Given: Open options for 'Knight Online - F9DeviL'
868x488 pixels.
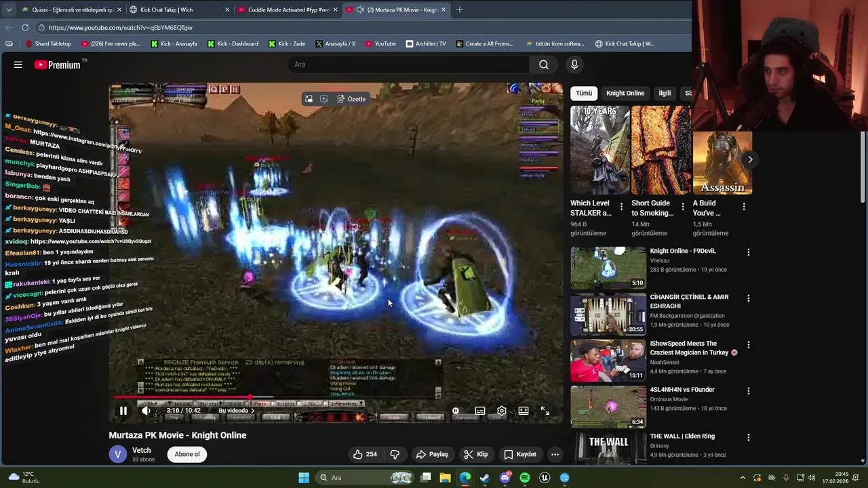Looking at the screenshot, I should [749, 252].
